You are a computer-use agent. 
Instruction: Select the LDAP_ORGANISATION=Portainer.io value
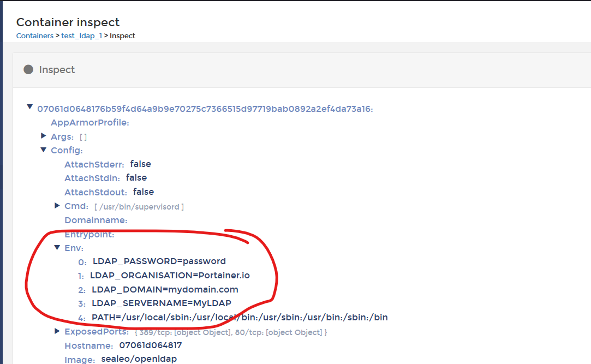click(x=170, y=276)
